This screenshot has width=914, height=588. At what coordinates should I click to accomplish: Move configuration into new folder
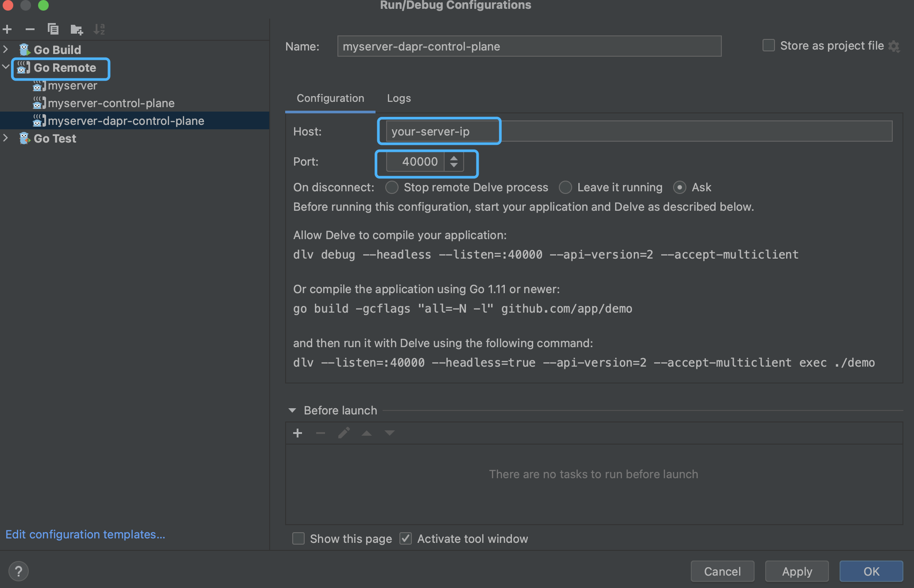pyautogui.click(x=77, y=30)
